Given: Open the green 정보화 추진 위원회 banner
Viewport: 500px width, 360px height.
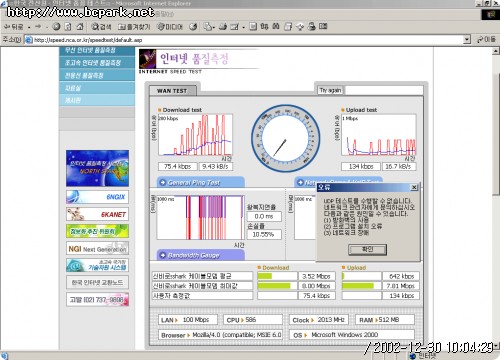Looking at the screenshot, I should (97, 231).
